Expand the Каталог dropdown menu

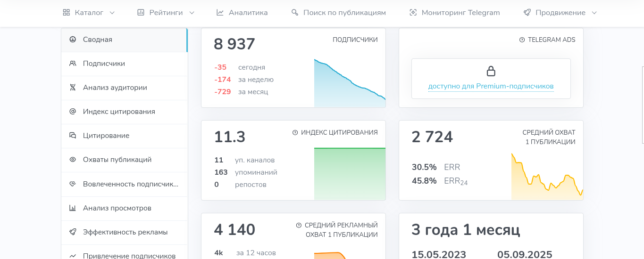[89, 13]
